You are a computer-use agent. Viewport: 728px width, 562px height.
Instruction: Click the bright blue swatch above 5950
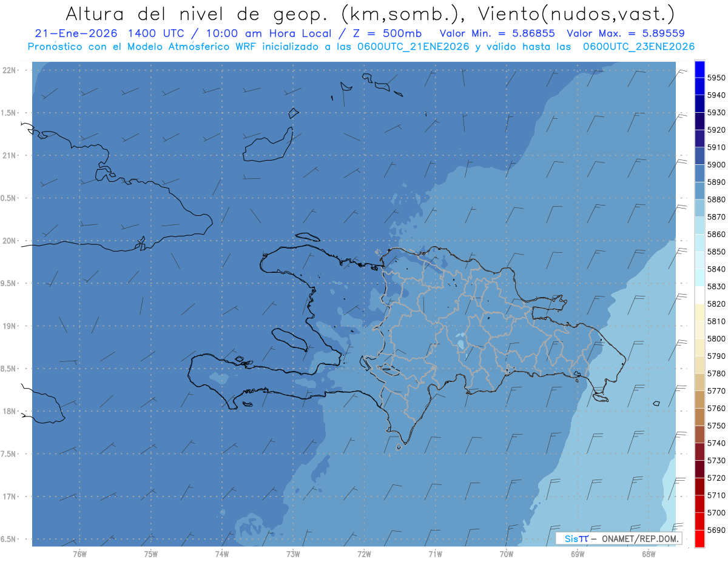(x=699, y=69)
